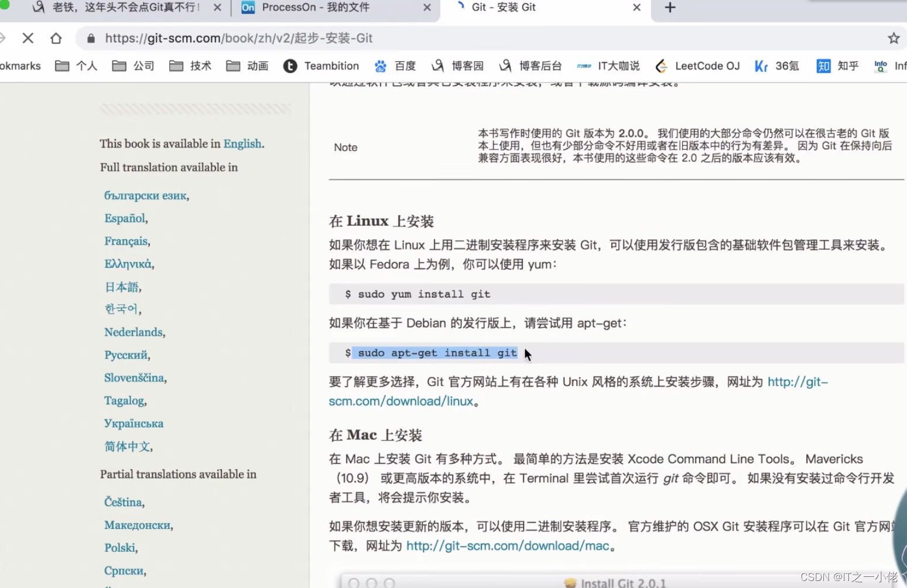Image resolution: width=907 pixels, height=588 pixels.
Task: Select 한국어 translation
Action: [x=121, y=309]
